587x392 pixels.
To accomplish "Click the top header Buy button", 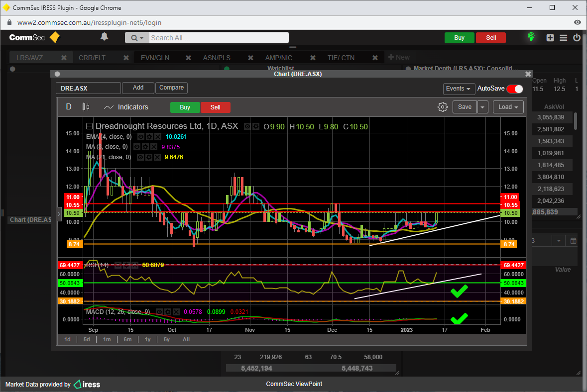I will click(460, 38).
